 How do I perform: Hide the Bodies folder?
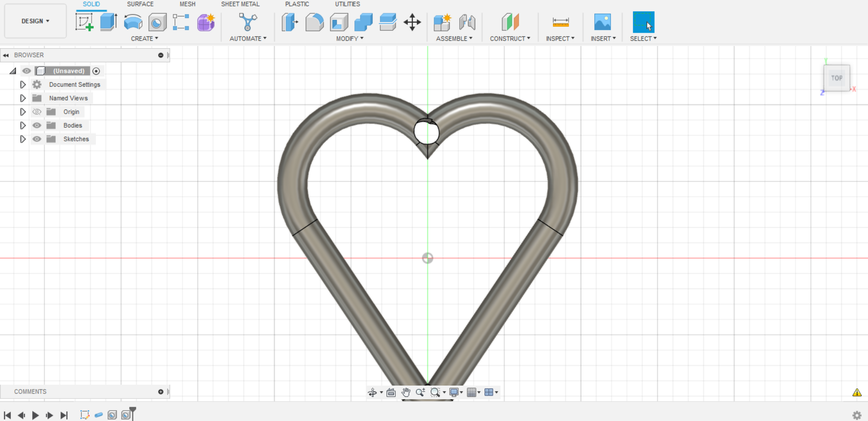37,125
